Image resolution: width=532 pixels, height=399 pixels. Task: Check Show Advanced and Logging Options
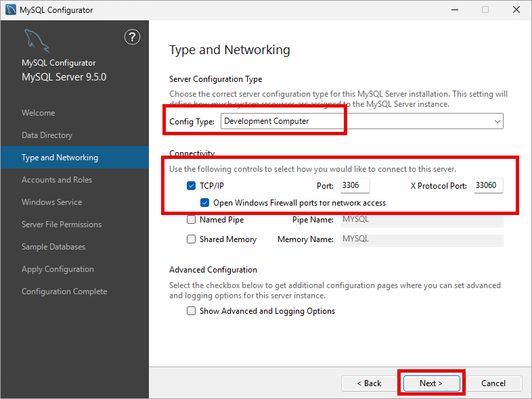(x=191, y=311)
